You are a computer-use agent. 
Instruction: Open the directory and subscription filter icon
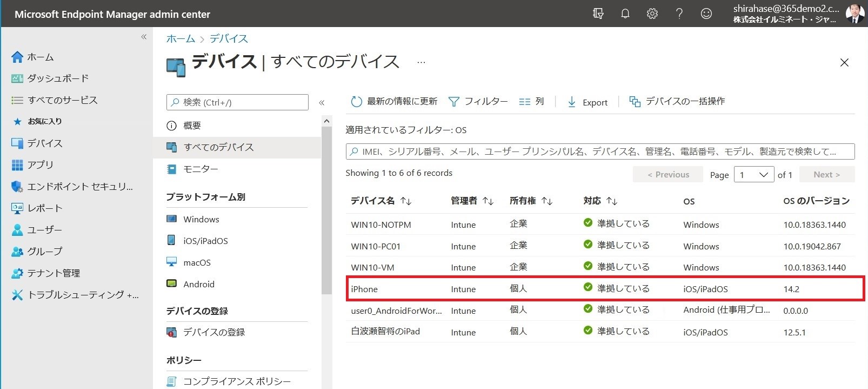(598, 14)
